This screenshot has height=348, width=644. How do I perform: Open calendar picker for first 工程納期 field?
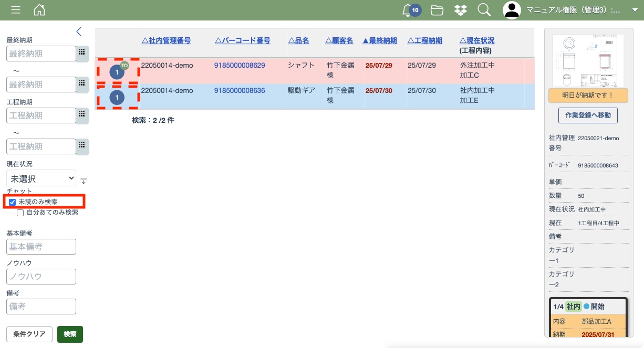point(82,115)
